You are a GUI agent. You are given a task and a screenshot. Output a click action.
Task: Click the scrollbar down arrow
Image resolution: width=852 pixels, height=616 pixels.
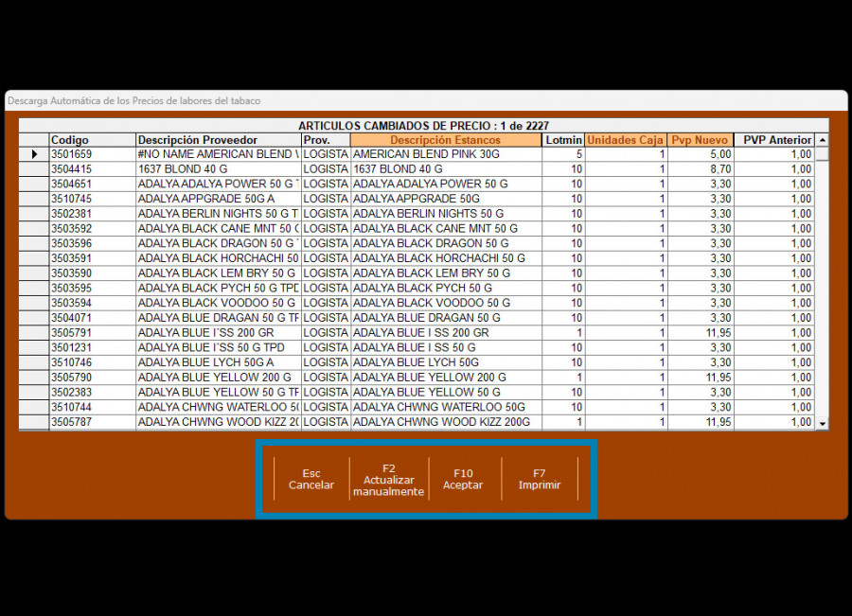click(822, 423)
